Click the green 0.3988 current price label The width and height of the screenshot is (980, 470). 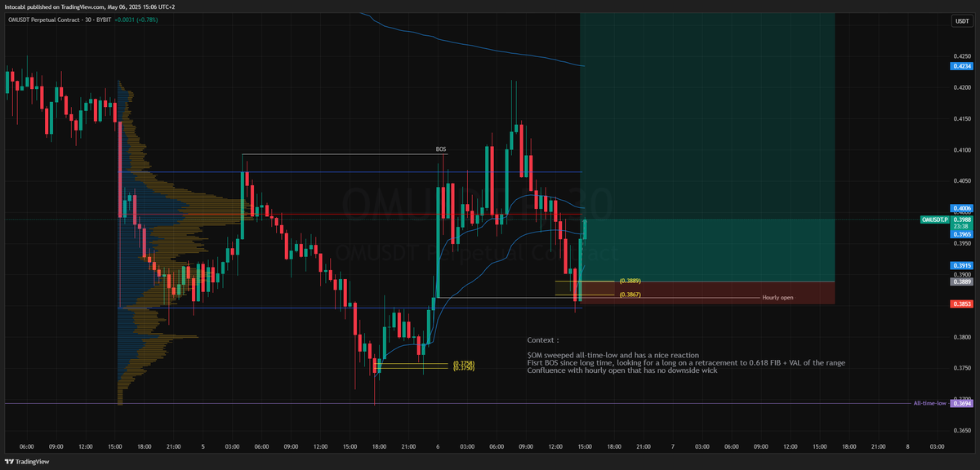pyautogui.click(x=960, y=219)
